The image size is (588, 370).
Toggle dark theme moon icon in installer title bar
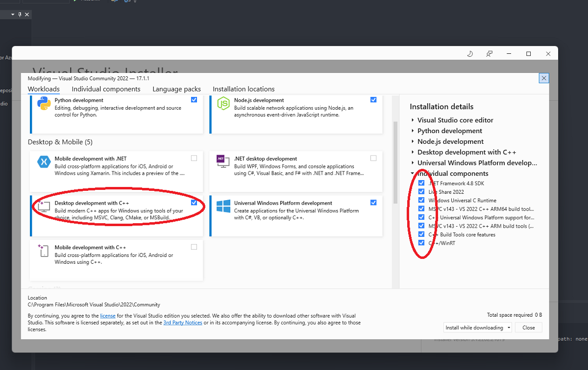point(469,54)
